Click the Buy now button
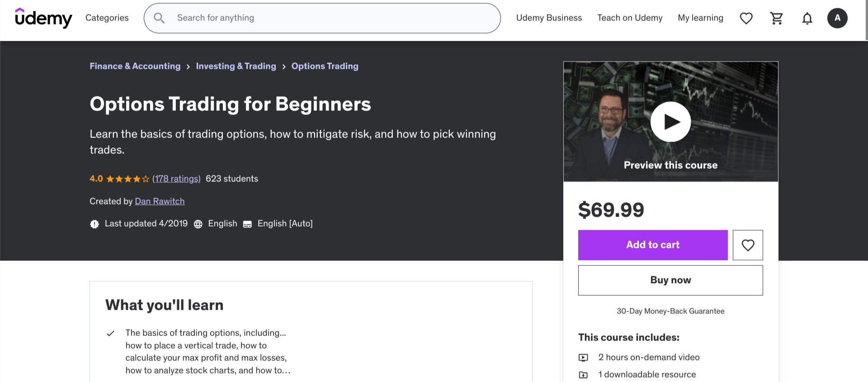 click(670, 280)
